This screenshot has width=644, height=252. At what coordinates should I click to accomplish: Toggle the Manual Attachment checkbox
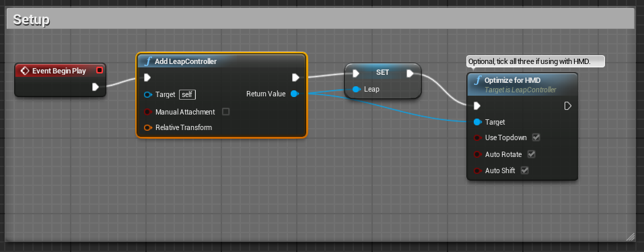[225, 111]
